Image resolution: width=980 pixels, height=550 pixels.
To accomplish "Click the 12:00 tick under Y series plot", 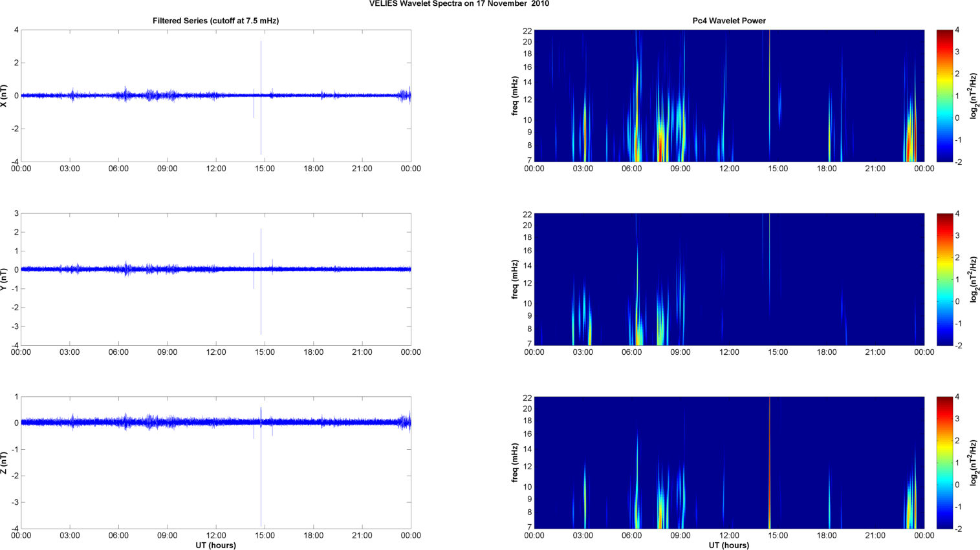I will coord(216,352).
